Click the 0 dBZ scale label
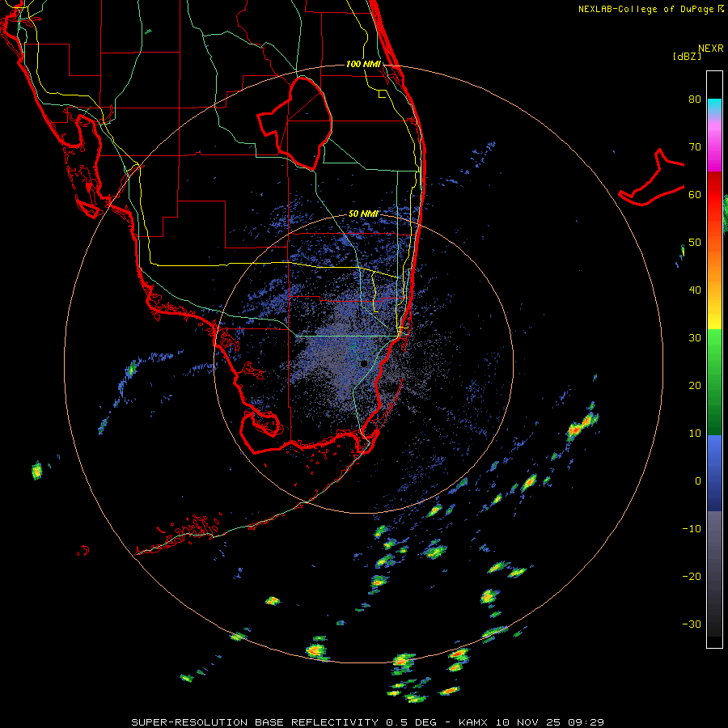The height and width of the screenshot is (728, 728). (x=698, y=481)
